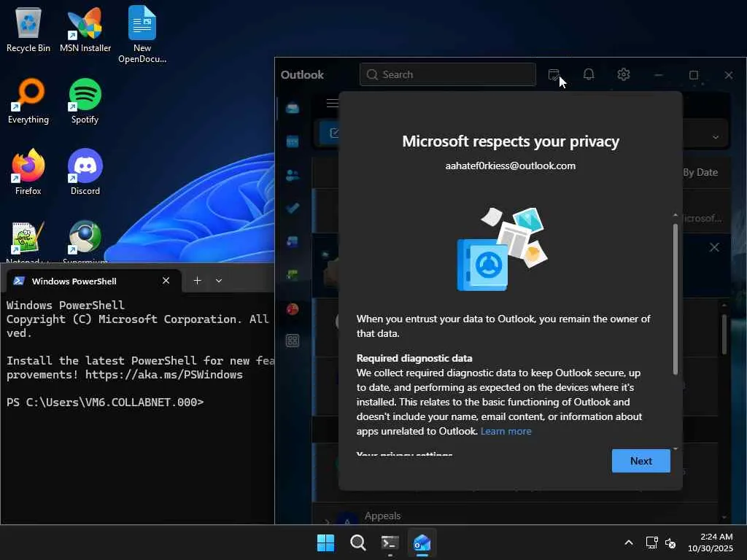This screenshot has height=560, width=747.
Task: Launch Supermium browser desktop shortcut
Action: pyautogui.click(x=85, y=241)
